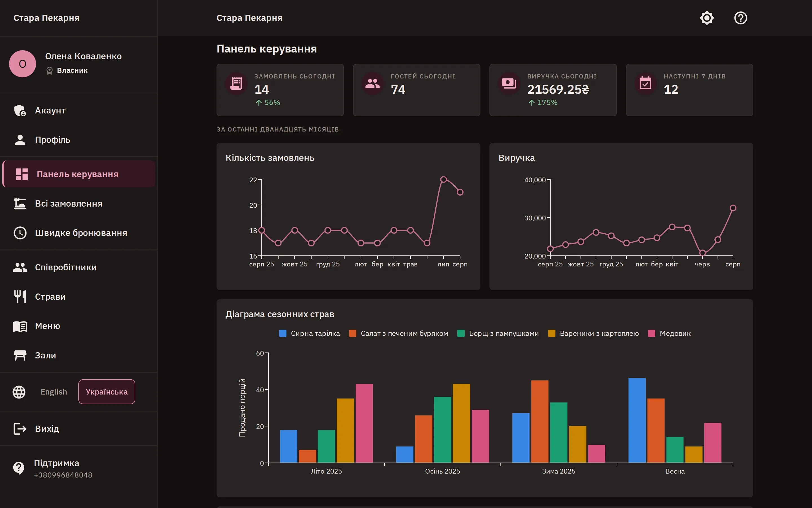Click the Кількість замовлень chart title
The width and height of the screenshot is (812, 508).
tap(270, 158)
